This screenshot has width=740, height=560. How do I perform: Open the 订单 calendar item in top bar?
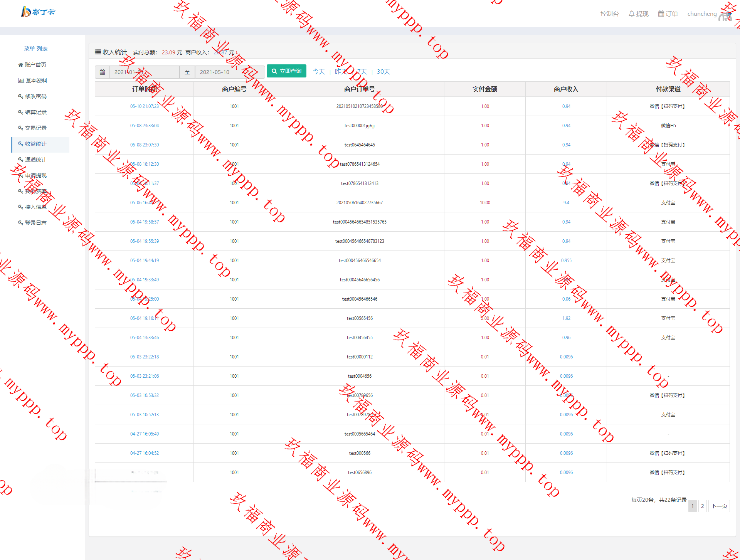click(668, 14)
